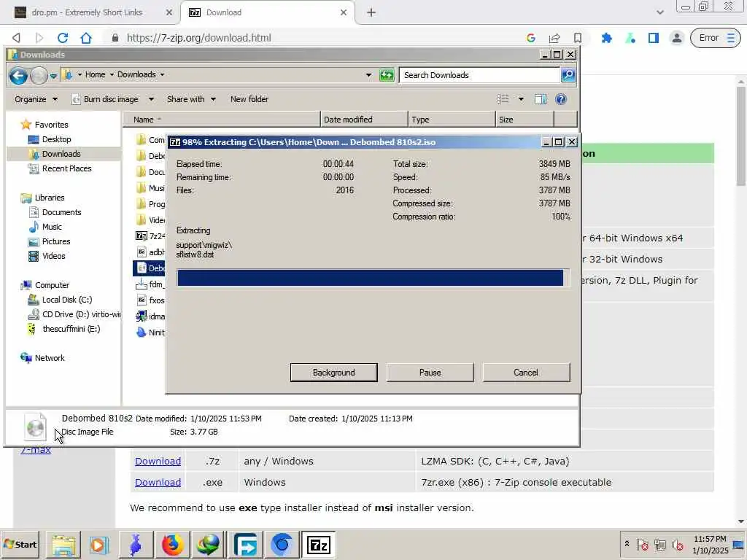747x560 pixels.
Task: Click the volume muted tray icon
Action: click(677, 544)
